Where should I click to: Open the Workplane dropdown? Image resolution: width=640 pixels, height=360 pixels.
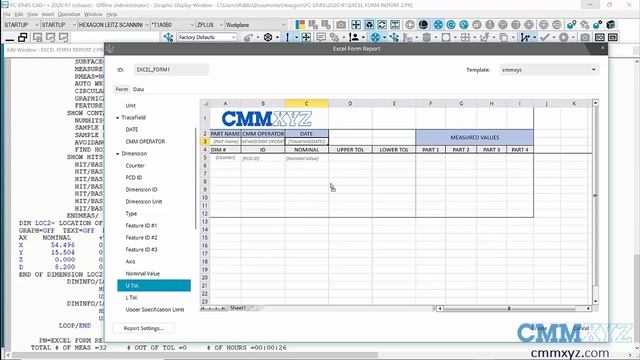point(283,25)
